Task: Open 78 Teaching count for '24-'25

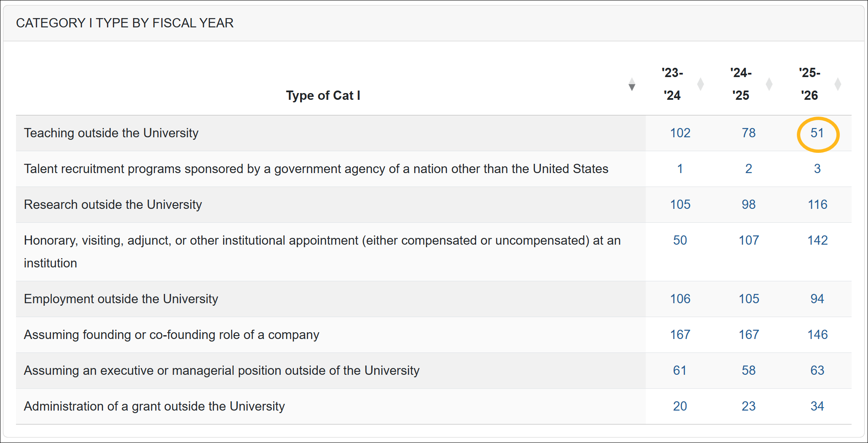Action: (748, 133)
